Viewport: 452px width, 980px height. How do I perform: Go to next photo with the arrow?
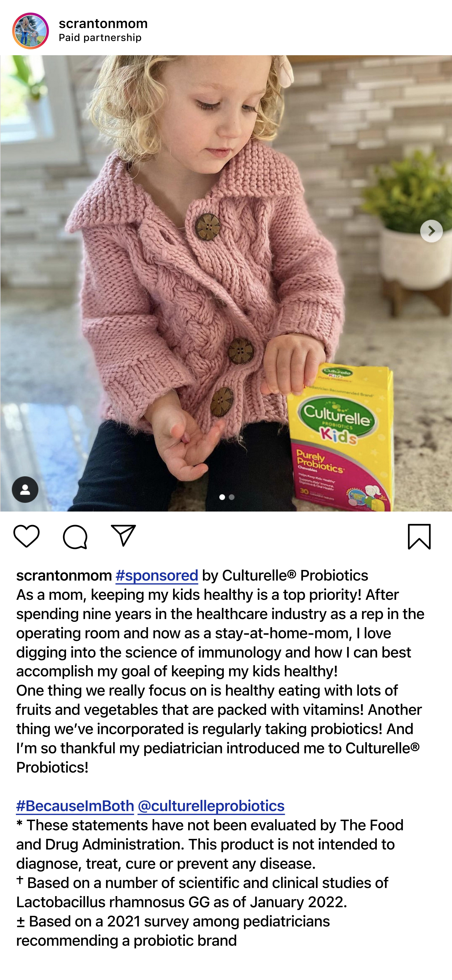(x=431, y=231)
